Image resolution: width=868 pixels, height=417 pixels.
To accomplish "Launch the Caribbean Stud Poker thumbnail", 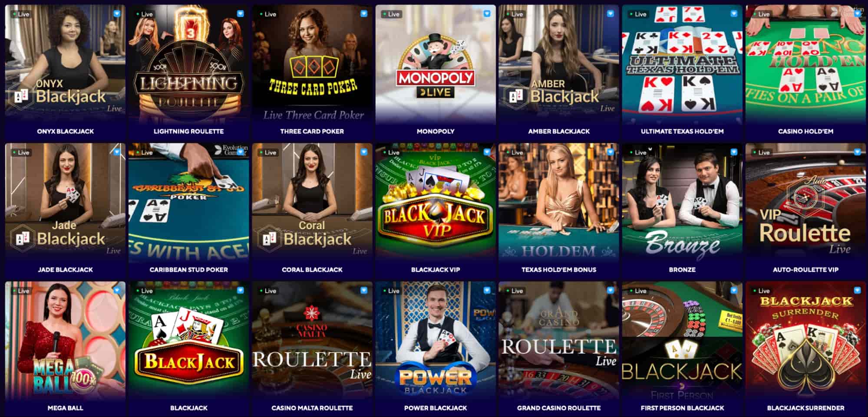I will (188, 203).
